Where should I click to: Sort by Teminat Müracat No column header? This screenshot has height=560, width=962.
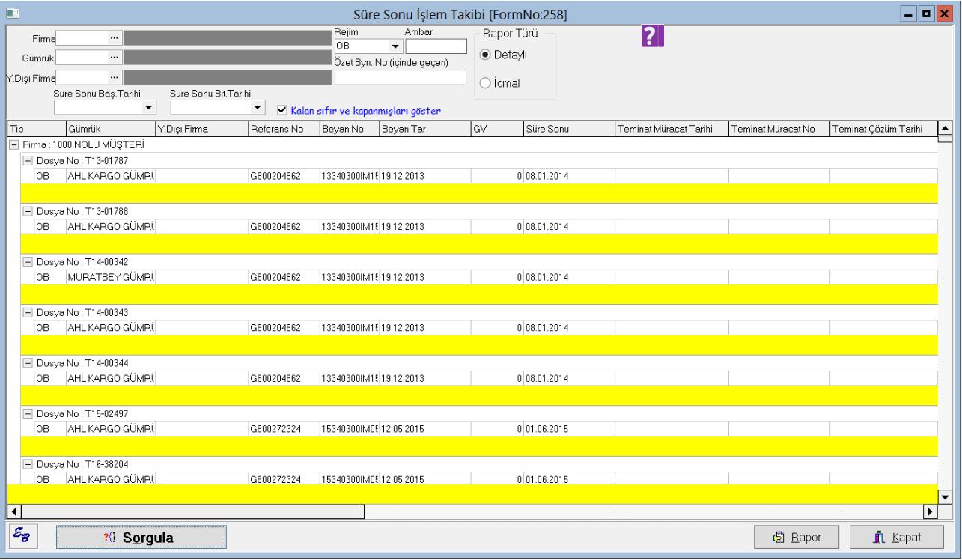pos(779,130)
